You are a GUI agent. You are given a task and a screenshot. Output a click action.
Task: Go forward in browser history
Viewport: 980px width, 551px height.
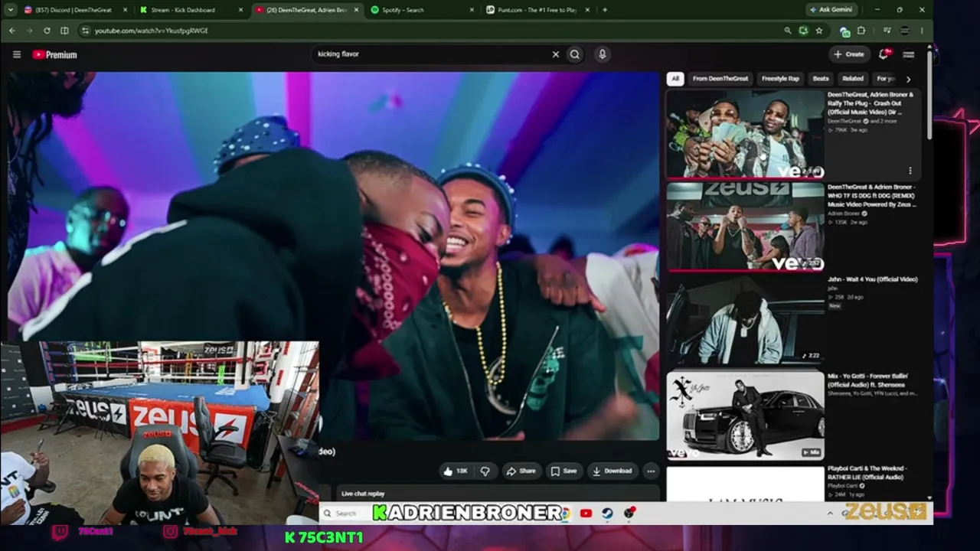coord(29,31)
